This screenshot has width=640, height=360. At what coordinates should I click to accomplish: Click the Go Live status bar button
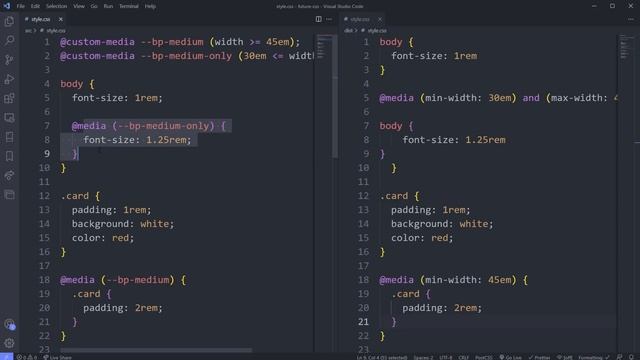click(511, 357)
